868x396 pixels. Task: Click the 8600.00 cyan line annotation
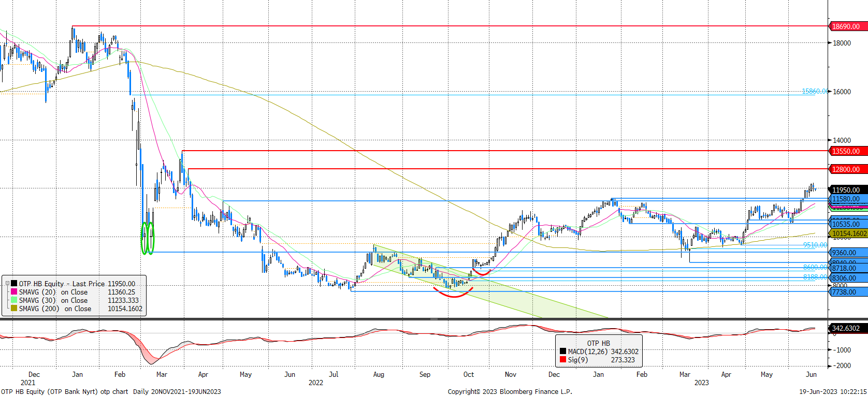pos(815,267)
